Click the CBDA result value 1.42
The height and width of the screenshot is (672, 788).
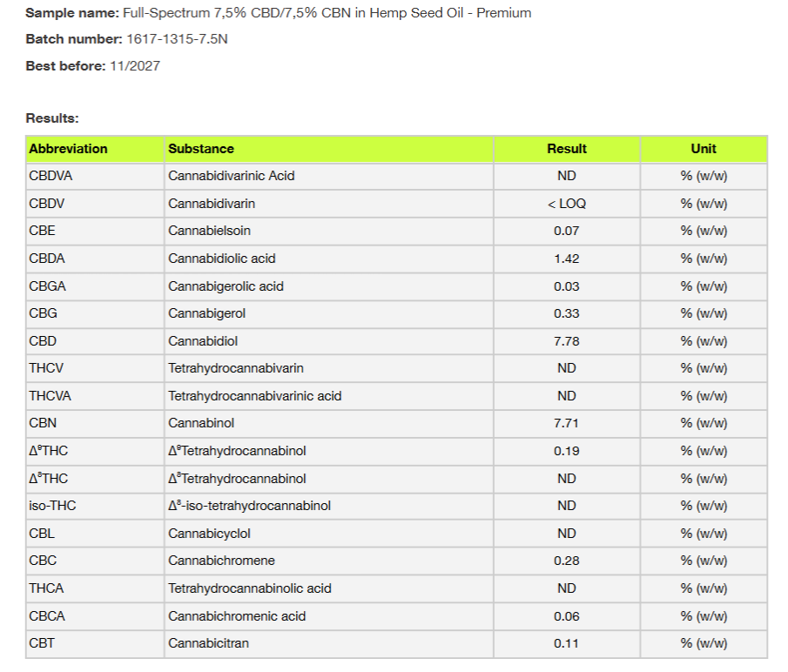[567, 259]
